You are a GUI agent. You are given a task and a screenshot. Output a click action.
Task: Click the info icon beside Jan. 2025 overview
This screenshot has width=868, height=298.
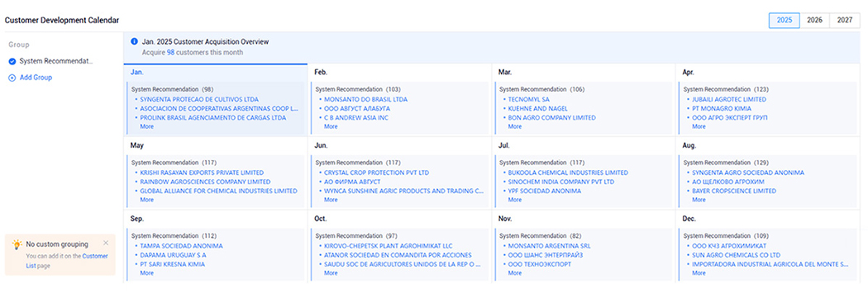point(134,41)
